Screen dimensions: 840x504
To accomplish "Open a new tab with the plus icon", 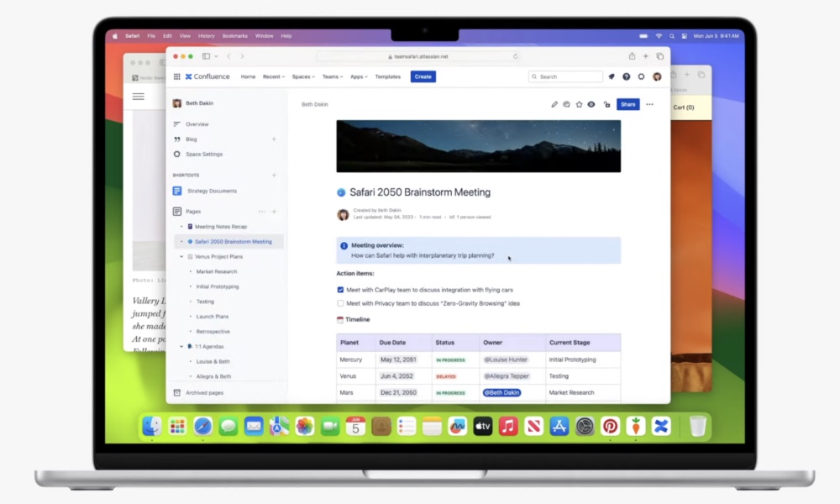I will 646,56.
